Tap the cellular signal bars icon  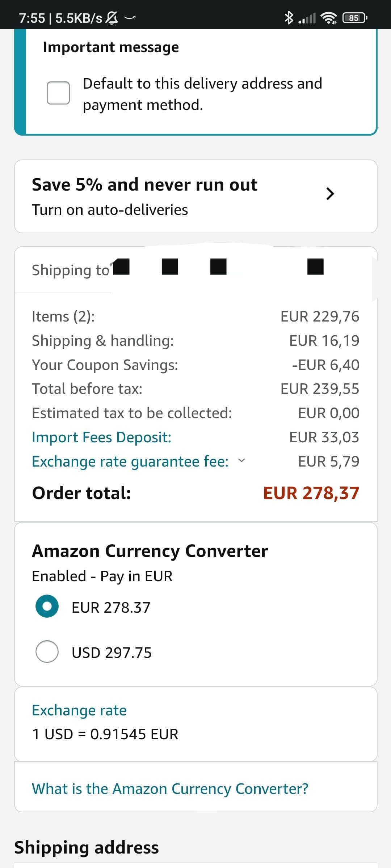click(307, 18)
